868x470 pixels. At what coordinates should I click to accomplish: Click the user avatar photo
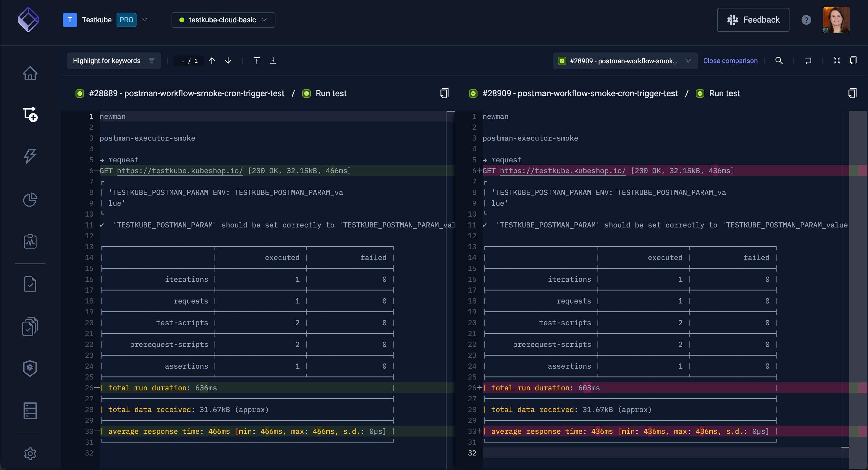836,20
